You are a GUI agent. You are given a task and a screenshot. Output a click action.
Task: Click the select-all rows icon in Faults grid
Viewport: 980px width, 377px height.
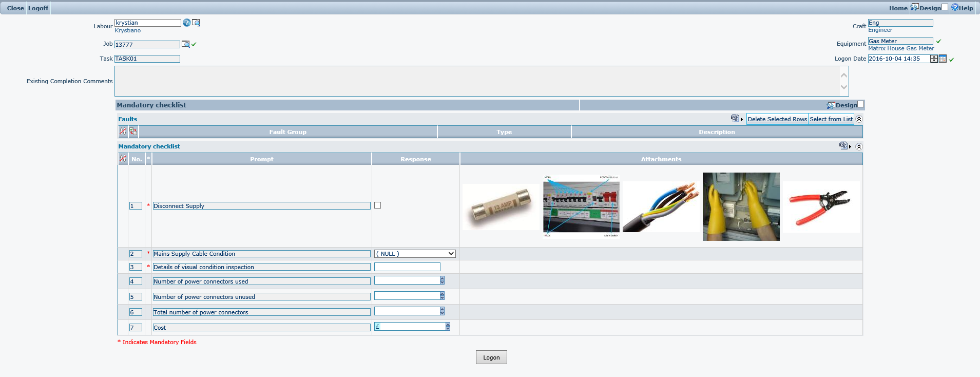point(133,131)
